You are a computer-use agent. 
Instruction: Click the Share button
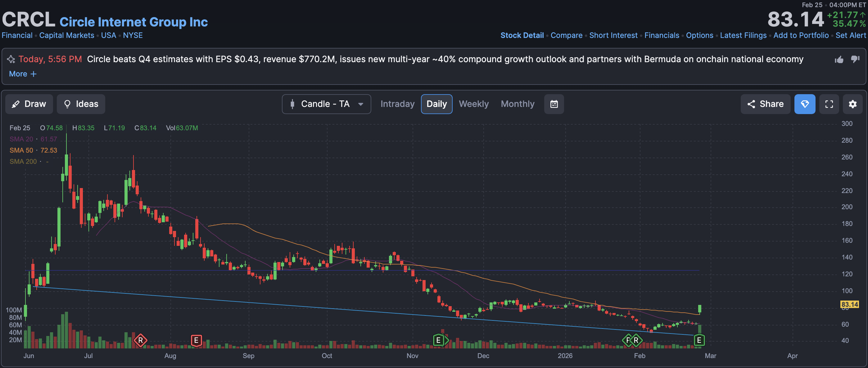pos(765,104)
